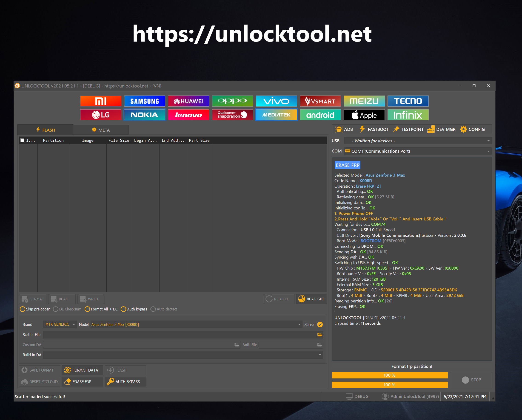Expand the COM port dropdown
The width and height of the screenshot is (522, 420).
click(x=418, y=151)
